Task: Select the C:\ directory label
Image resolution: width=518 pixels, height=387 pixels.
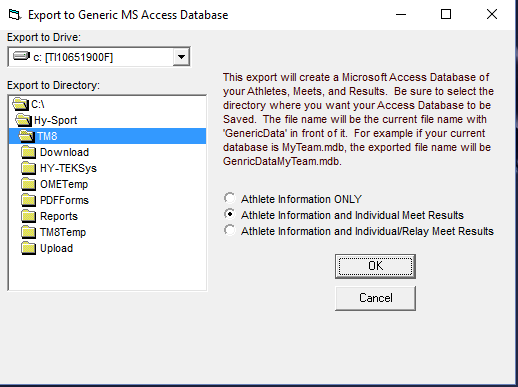Action: click(x=38, y=104)
